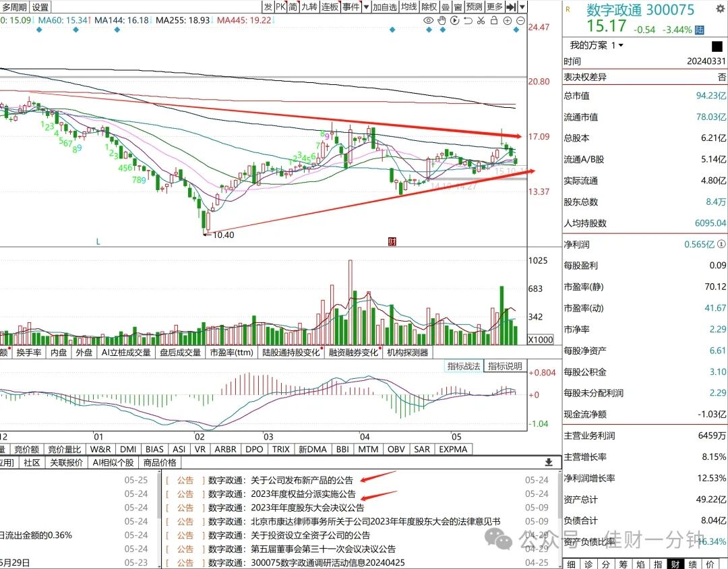
Task: Toggle the padlock lock icon
Action: click(494, 20)
